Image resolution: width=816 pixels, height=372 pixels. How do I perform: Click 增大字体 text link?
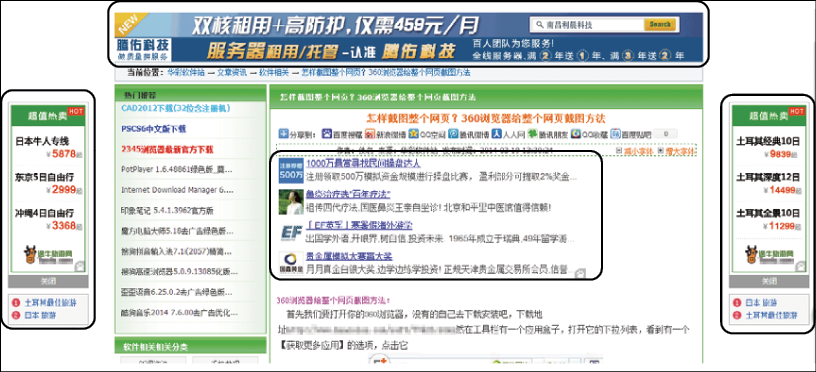click(679, 151)
